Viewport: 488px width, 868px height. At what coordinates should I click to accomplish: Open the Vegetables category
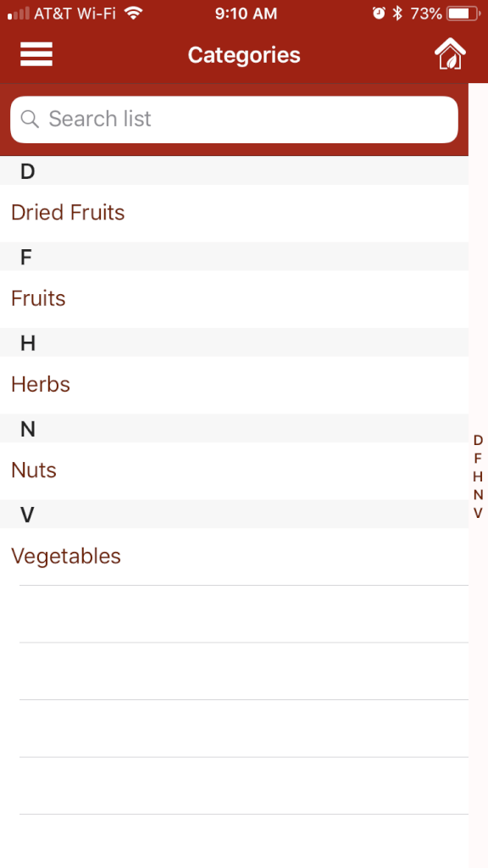(234, 556)
